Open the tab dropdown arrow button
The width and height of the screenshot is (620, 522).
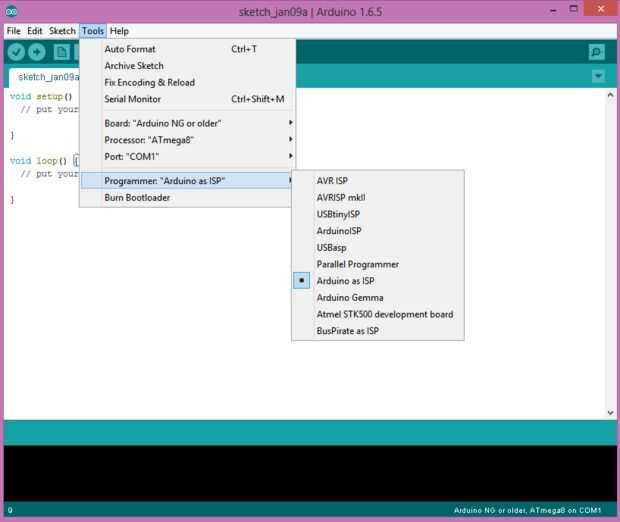598,76
